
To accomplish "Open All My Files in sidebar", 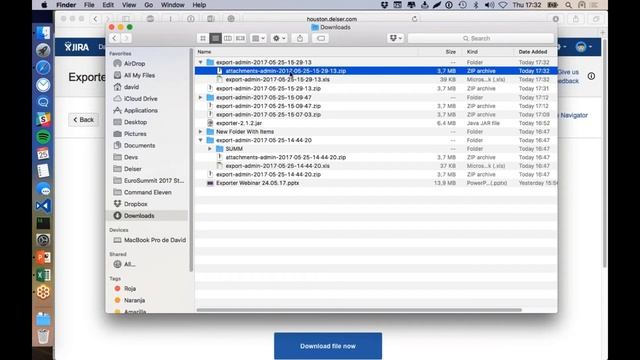I will click(139, 76).
